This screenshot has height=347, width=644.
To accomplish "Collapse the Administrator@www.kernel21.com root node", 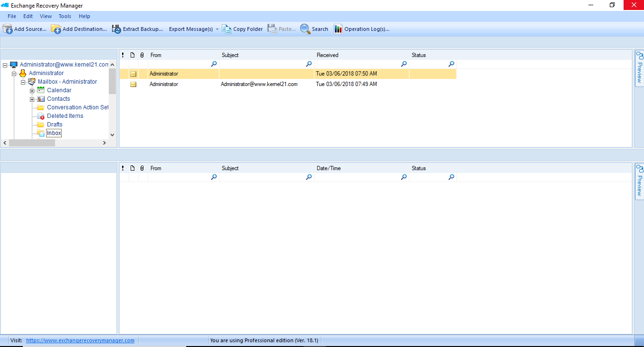I will click(x=5, y=65).
